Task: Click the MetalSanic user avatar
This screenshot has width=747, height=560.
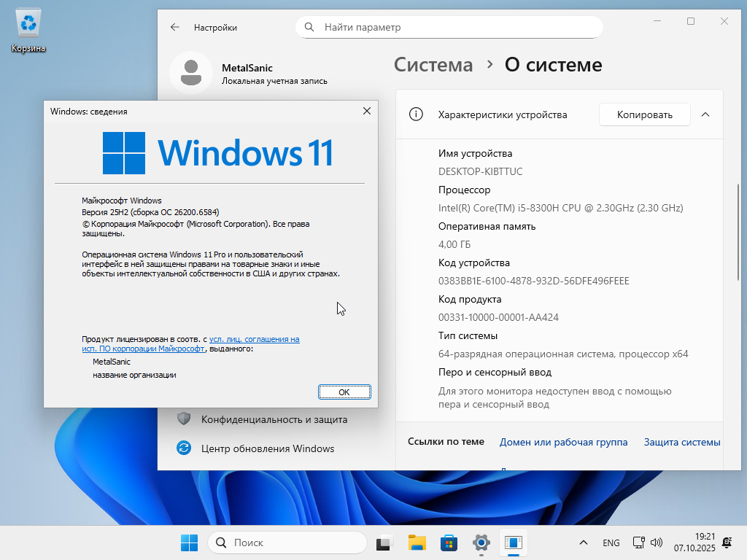Action: point(190,72)
